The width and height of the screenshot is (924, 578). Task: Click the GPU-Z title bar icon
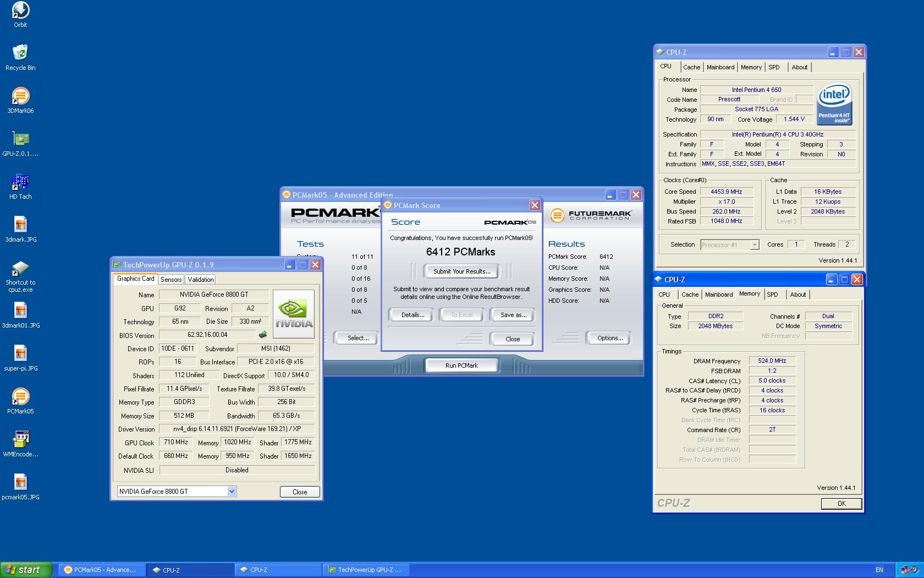click(117, 265)
